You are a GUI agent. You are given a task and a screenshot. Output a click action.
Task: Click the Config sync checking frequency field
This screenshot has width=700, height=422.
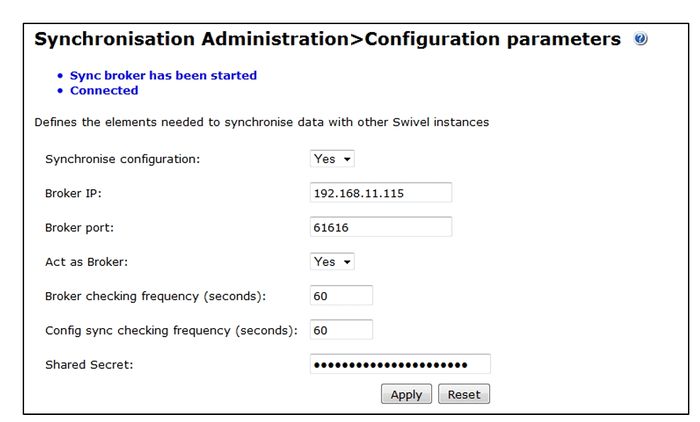coord(341,329)
